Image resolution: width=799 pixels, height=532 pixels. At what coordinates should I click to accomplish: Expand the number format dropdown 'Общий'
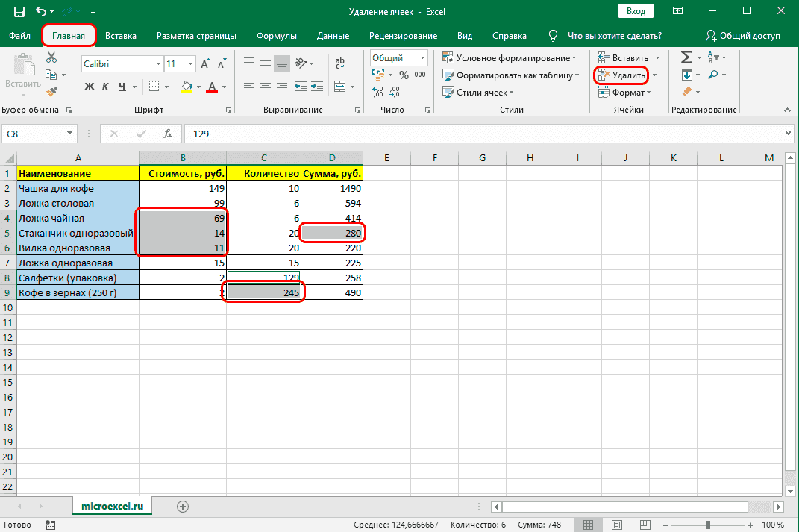click(423, 58)
